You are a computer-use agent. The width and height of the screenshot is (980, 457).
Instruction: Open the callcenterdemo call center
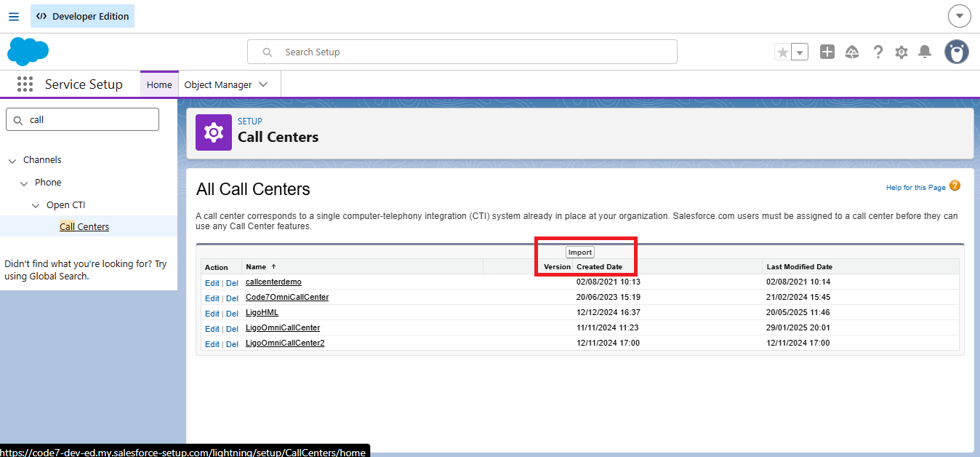point(273,282)
